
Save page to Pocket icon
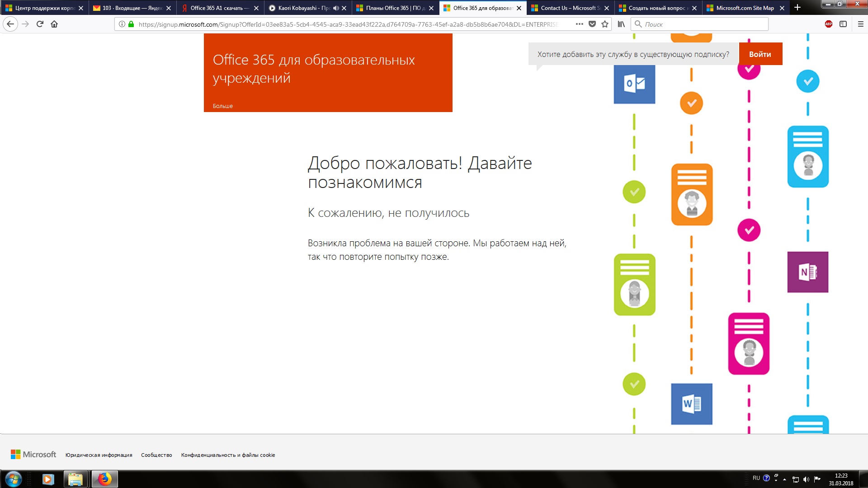point(592,24)
